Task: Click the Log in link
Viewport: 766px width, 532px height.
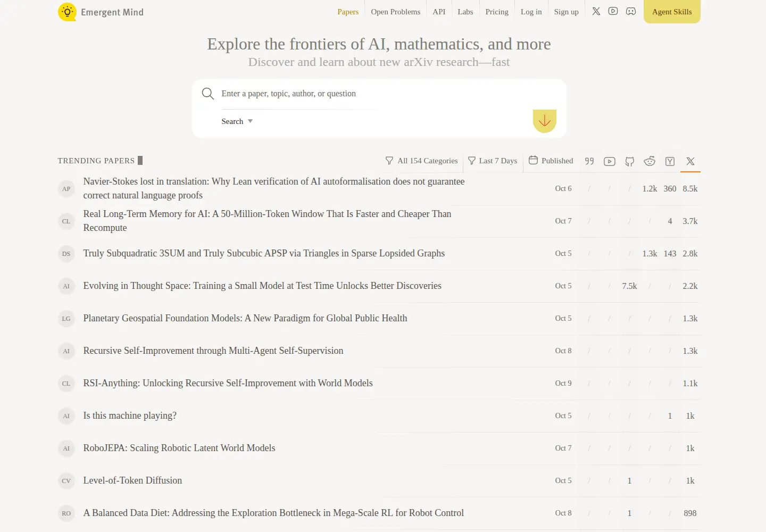Action: pos(531,12)
